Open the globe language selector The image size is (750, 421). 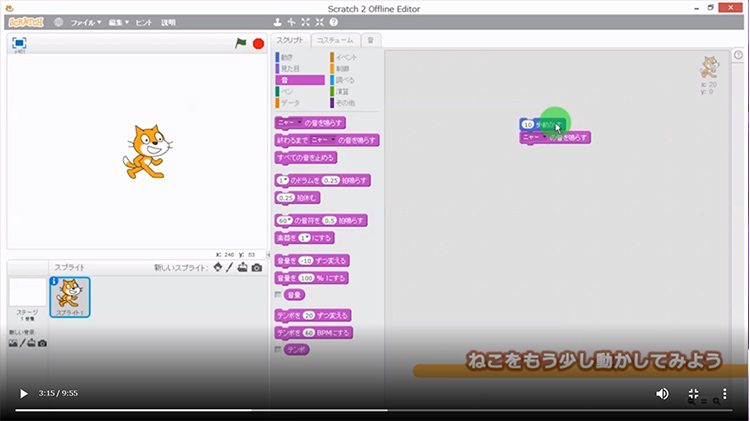tap(58, 22)
